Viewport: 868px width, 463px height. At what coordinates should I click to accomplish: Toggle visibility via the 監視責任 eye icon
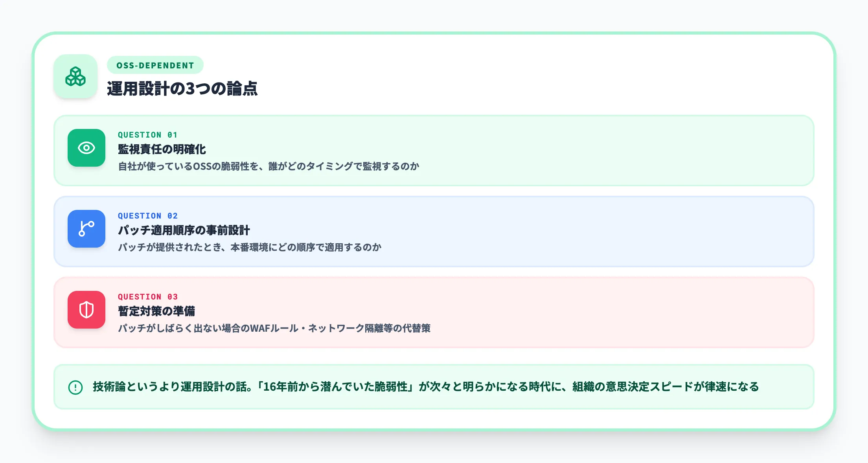pos(86,148)
